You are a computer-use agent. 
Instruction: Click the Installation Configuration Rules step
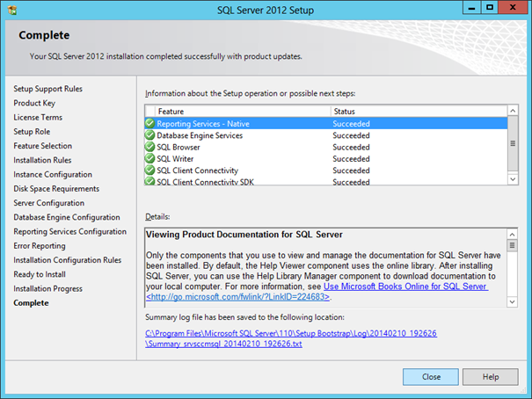(x=67, y=259)
